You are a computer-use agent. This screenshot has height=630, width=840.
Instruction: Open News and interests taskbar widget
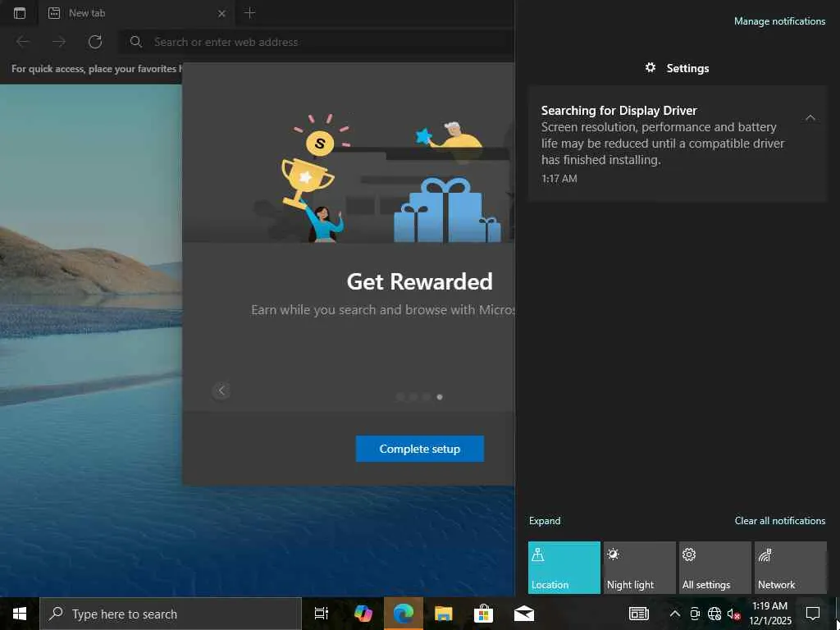[638, 614]
